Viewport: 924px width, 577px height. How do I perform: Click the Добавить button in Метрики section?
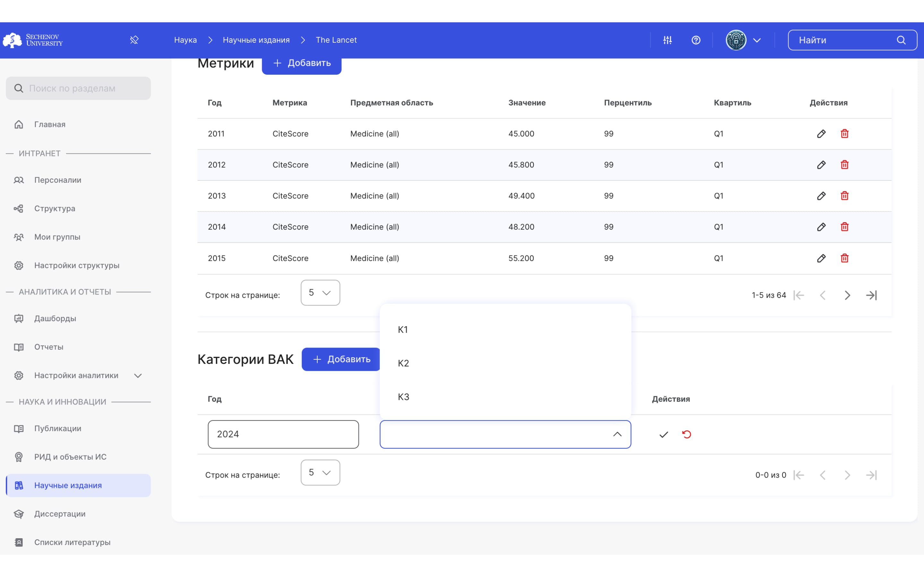[x=301, y=63]
